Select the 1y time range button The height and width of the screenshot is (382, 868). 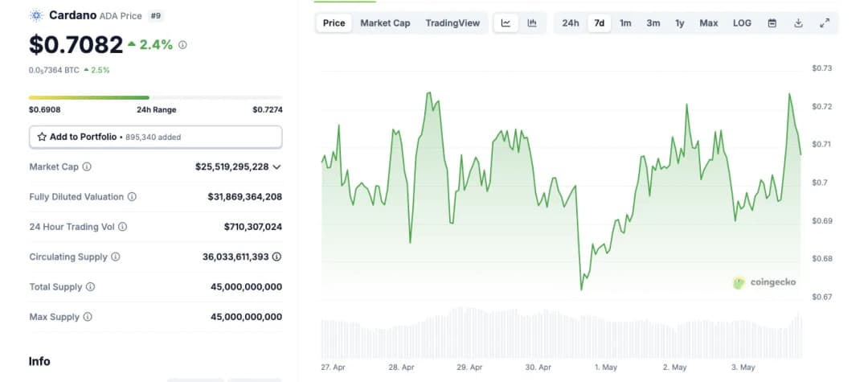click(x=680, y=23)
